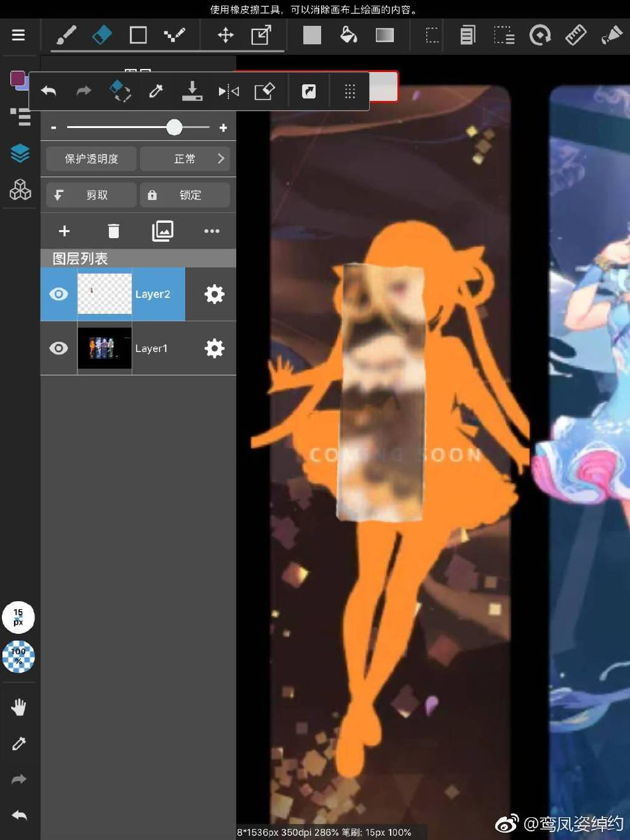Select the Bucket fill tool
Image resolution: width=630 pixels, height=840 pixels.
(x=348, y=35)
